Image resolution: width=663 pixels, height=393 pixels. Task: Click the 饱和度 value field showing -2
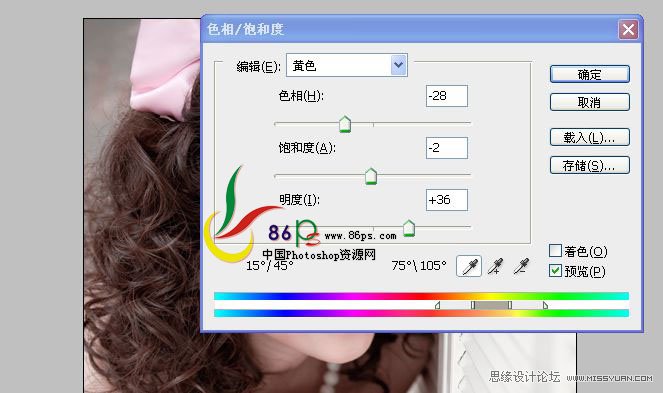coord(447,148)
